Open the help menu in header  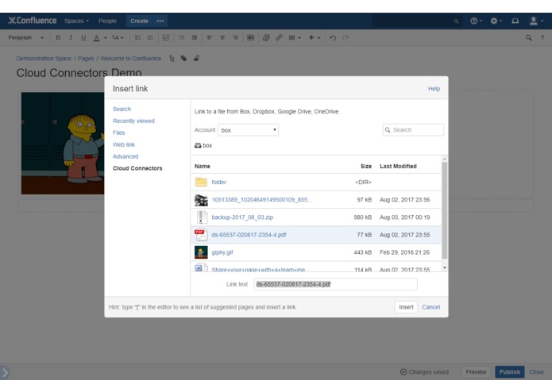[476, 21]
